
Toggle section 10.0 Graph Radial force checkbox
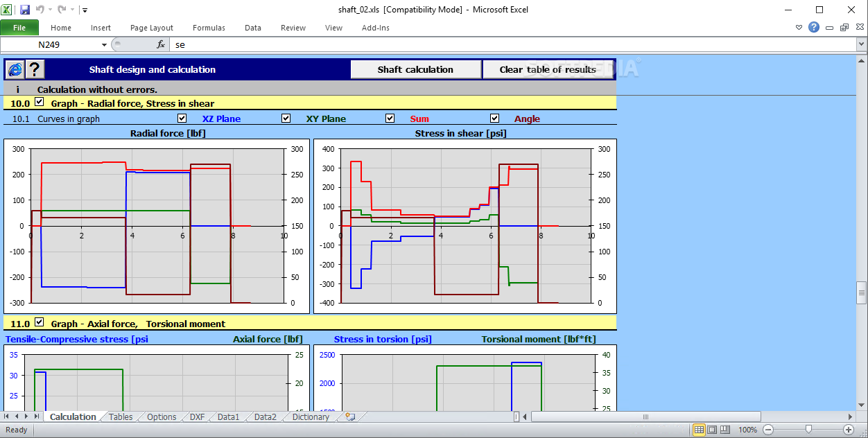(x=39, y=103)
